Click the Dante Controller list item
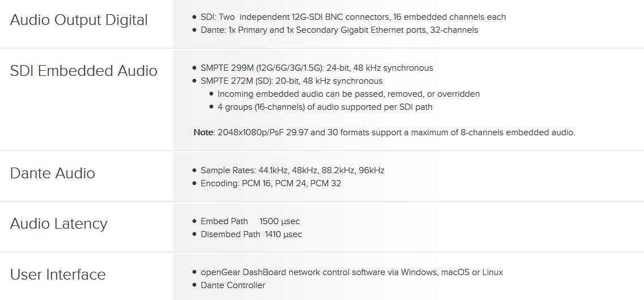This screenshot has width=644, height=300. click(233, 285)
